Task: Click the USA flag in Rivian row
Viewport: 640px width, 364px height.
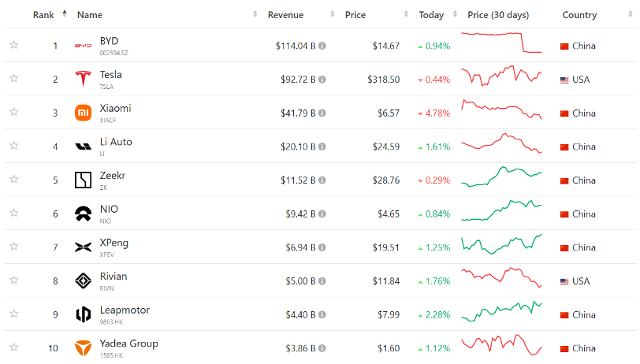Action: point(564,281)
